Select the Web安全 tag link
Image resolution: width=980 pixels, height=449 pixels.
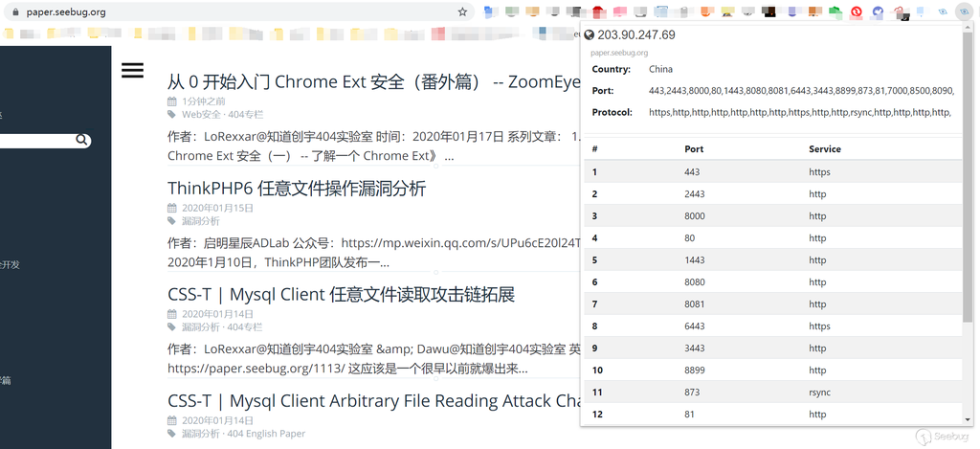201,114
